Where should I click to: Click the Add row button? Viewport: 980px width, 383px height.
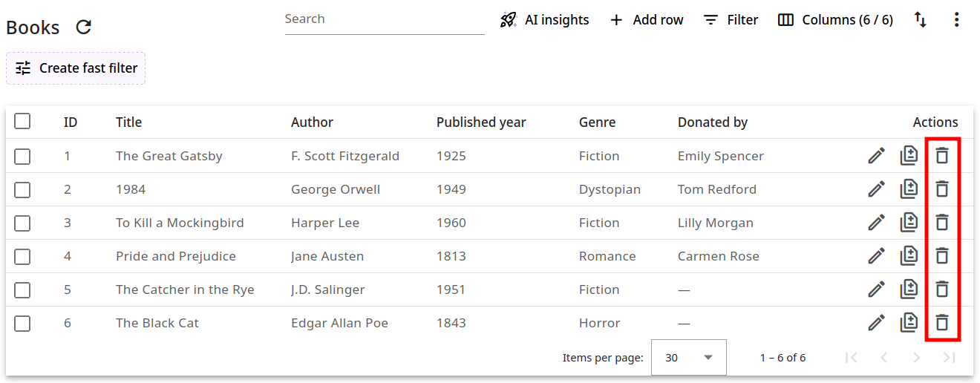tap(646, 20)
